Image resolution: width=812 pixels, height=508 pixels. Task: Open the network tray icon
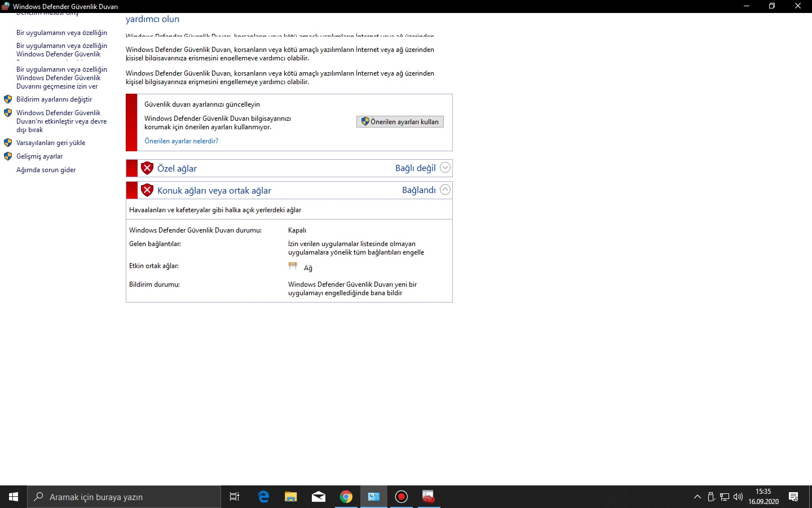point(725,497)
